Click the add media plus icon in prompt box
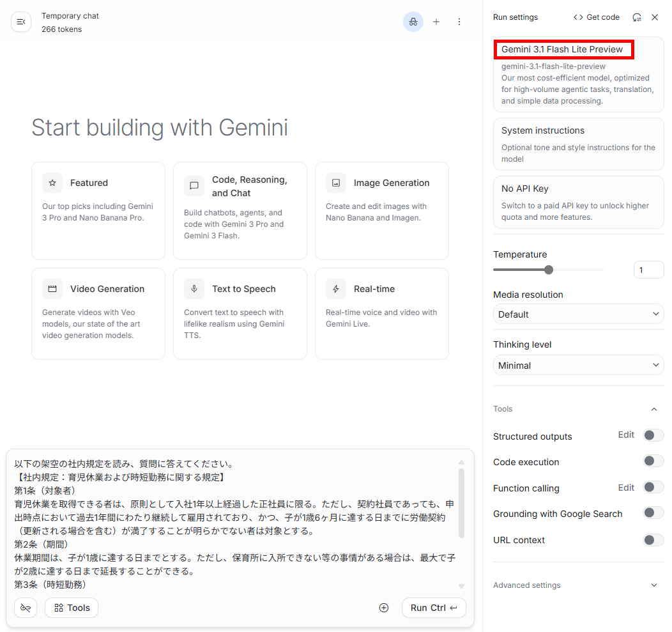This screenshot has width=672, height=632. (x=384, y=608)
